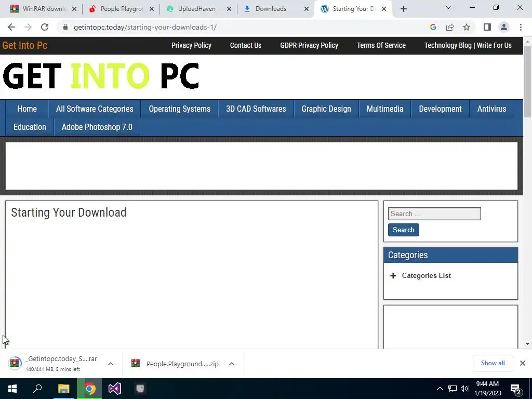The height and width of the screenshot is (399, 532).
Task: Open the Antivirus menu item
Action: [x=491, y=109]
